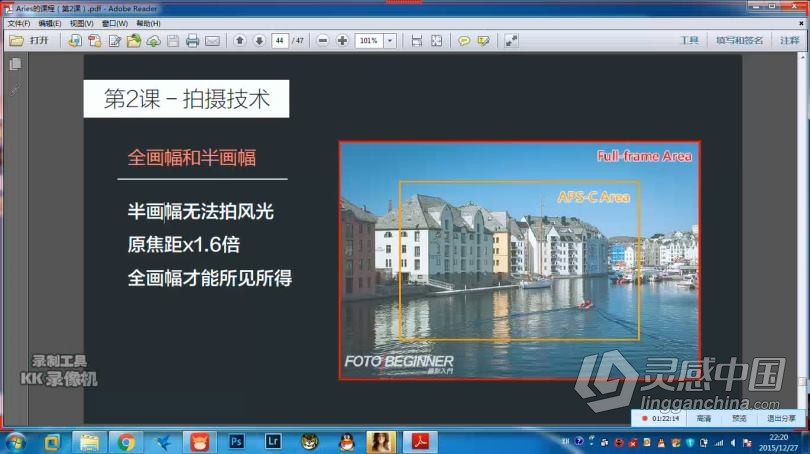Viewport: 810px width, 454px height.
Task: Click the fit width scrolling mode icon
Action: click(x=417, y=40)
